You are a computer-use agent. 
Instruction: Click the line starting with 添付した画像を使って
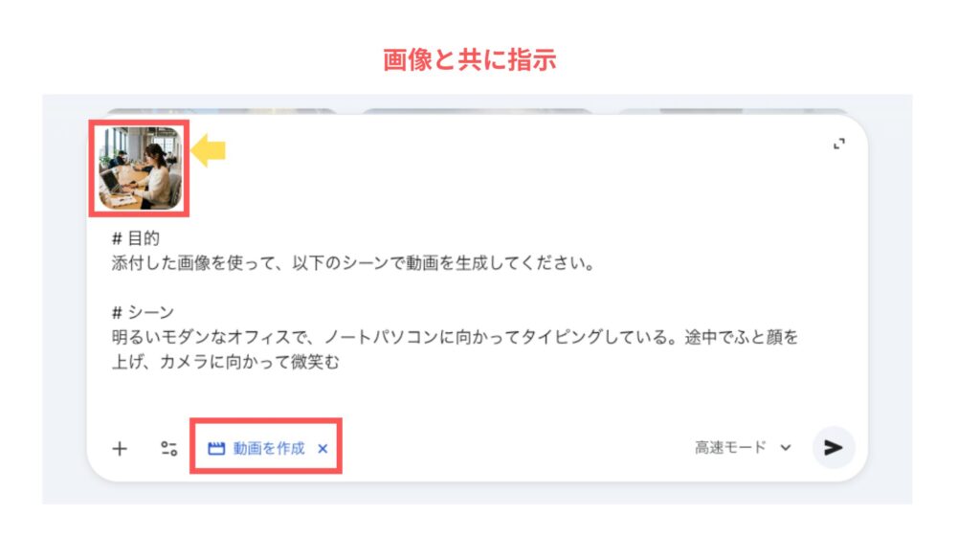pos(352,263)
